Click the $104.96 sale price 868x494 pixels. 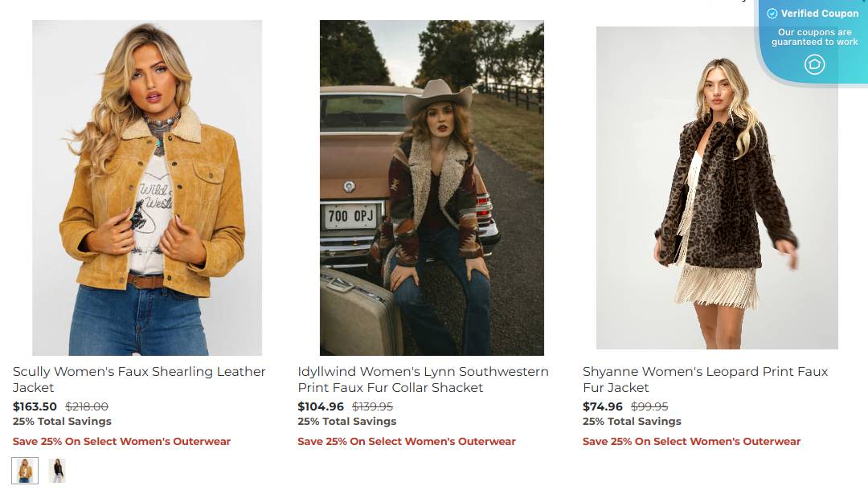pyautogui.click(x=321, y=406)
